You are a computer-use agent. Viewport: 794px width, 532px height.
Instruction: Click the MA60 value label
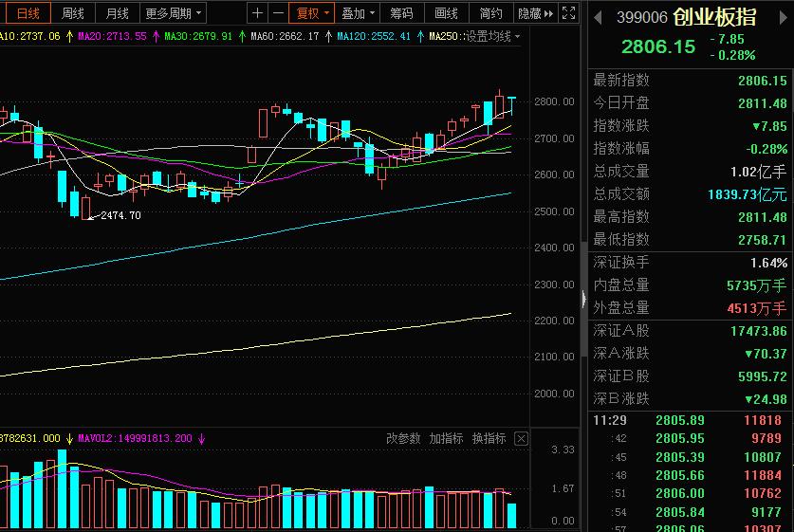click(285, 36)
